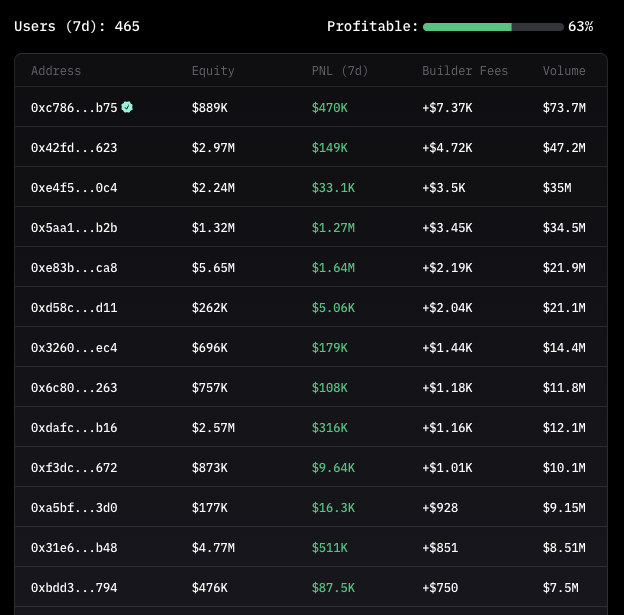
Task: Click equity value $757K
Action: (x=210, y=388)
